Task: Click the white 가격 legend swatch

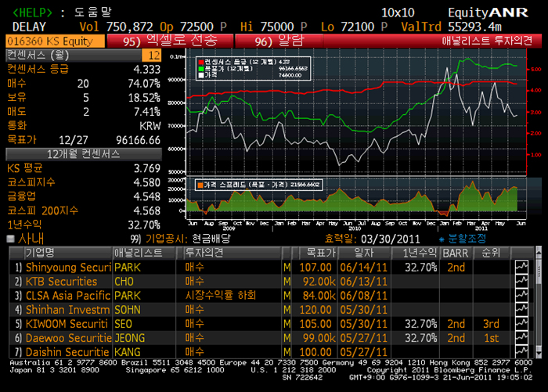Action: click(x=201, y=75)
